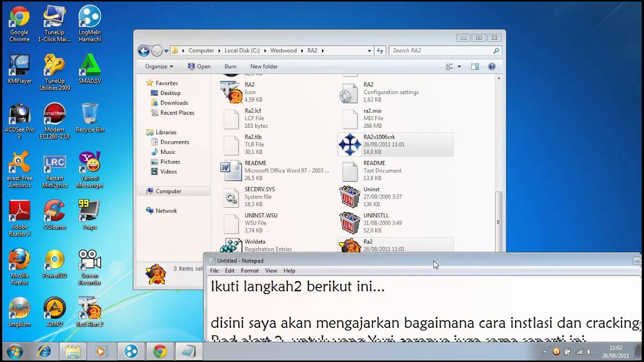Open Desktop in navigation pane
Viewport: 644px width, 362px height.
171,93
